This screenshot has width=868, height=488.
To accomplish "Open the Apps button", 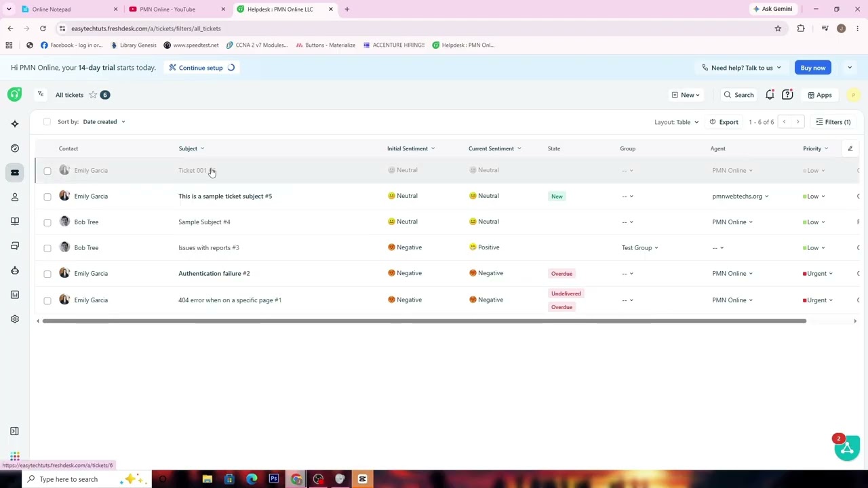I will pos(819,95).
